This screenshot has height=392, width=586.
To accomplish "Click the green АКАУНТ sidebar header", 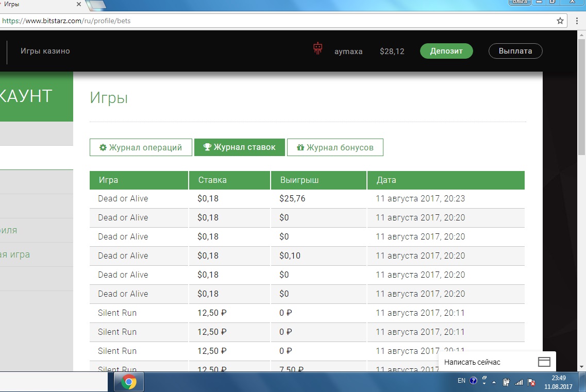I will [37, 96].
